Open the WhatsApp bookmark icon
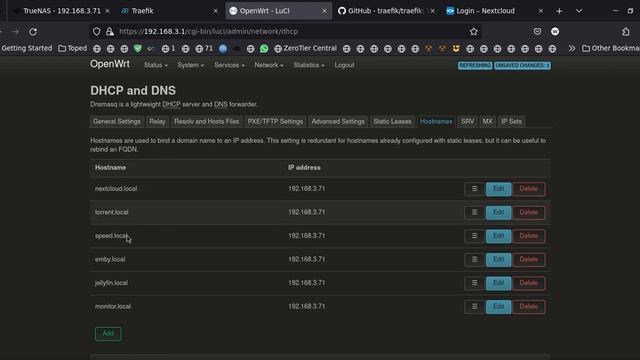640x360 pixels. point(264,48)
